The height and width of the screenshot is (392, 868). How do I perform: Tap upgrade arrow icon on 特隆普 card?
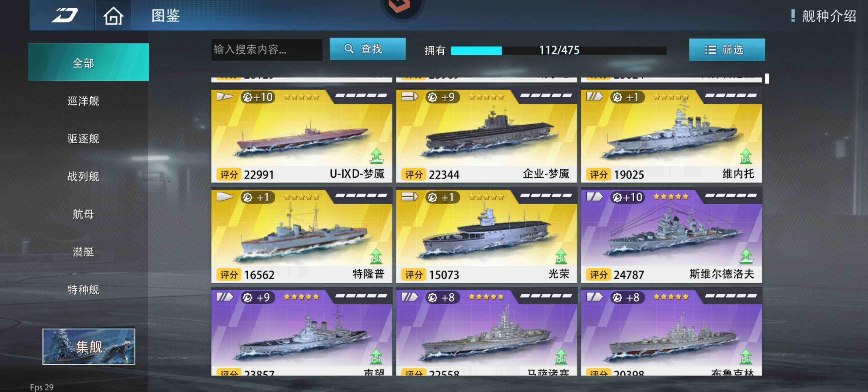(376, 256)
